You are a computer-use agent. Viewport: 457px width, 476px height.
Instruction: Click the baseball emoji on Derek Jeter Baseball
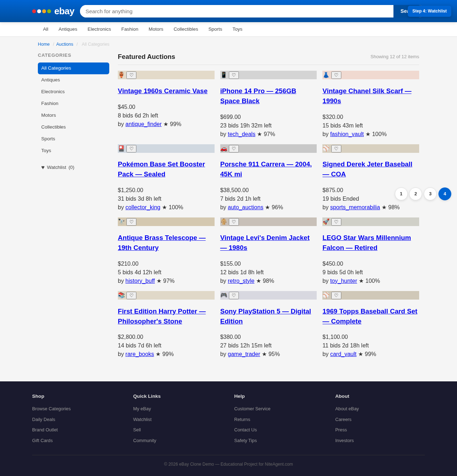coord(326,149)
